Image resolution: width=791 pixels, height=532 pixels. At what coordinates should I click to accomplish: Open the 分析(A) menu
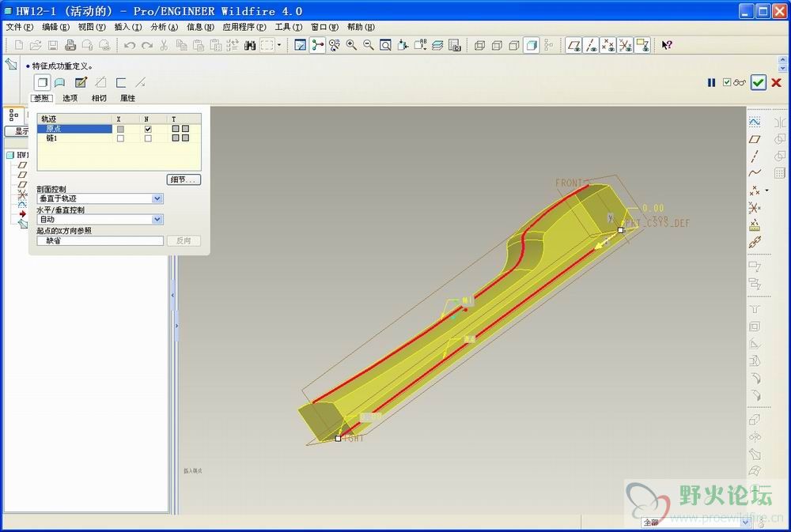coord(164,27)
